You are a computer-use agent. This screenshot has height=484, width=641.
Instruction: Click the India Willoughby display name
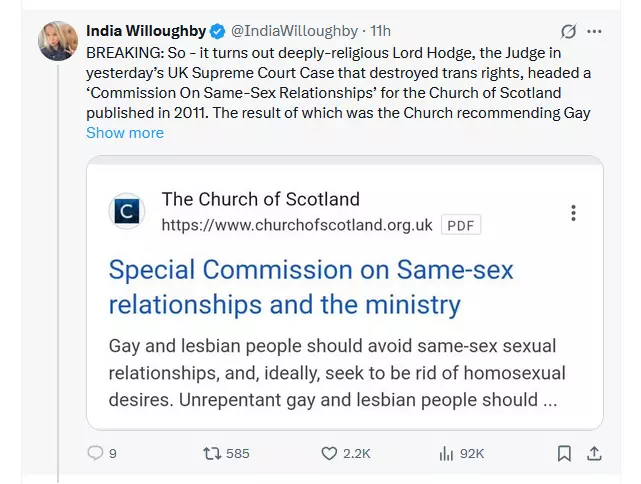coord(146,31)
